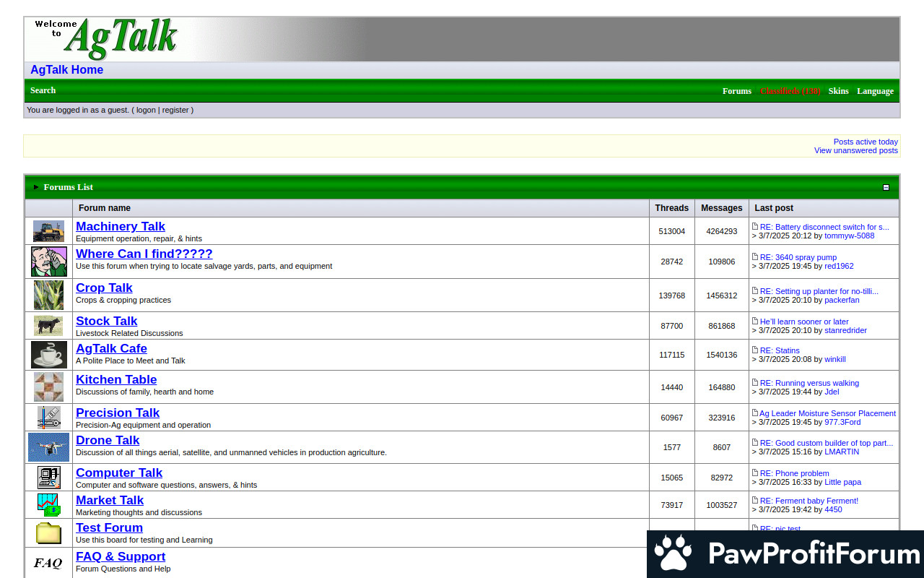
Task: Click the Test Forum folder icon
Action: 48,533
